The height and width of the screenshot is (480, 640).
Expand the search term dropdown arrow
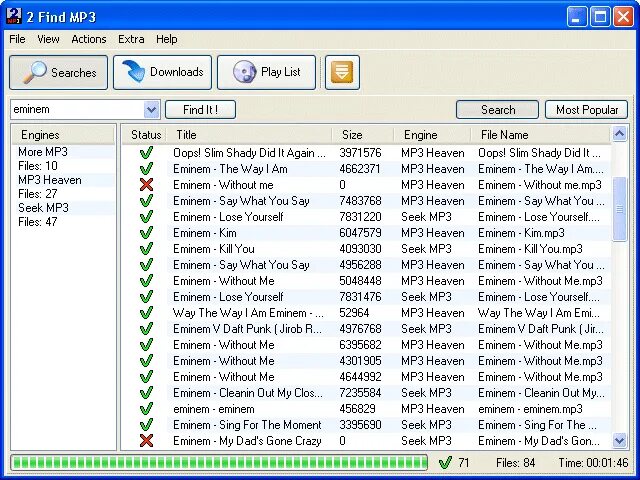click(151, 109)
